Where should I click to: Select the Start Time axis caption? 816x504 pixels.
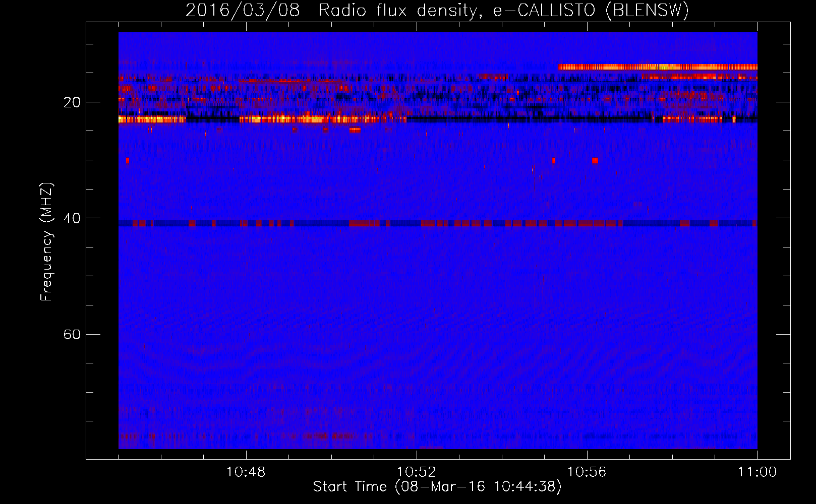[x=437, y=487]
